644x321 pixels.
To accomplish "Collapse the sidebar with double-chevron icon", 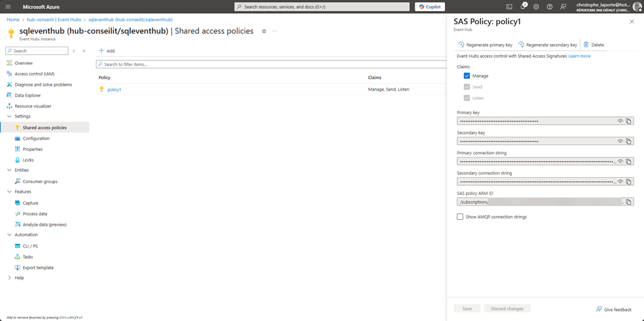I will tap(83, 51).
